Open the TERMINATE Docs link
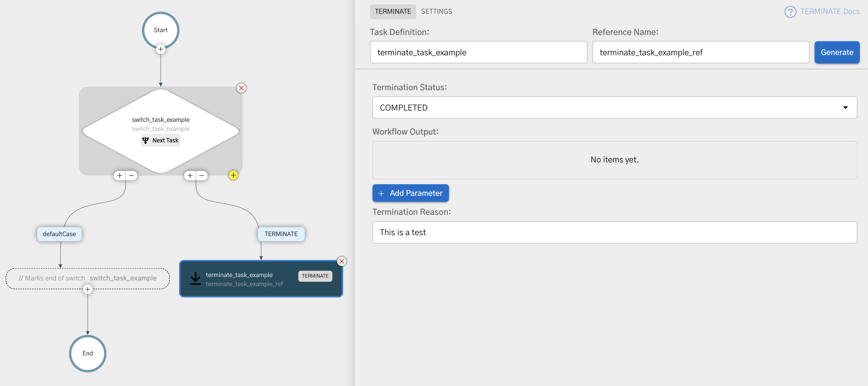This screenshot has width=868, height=386. (830, 12)
